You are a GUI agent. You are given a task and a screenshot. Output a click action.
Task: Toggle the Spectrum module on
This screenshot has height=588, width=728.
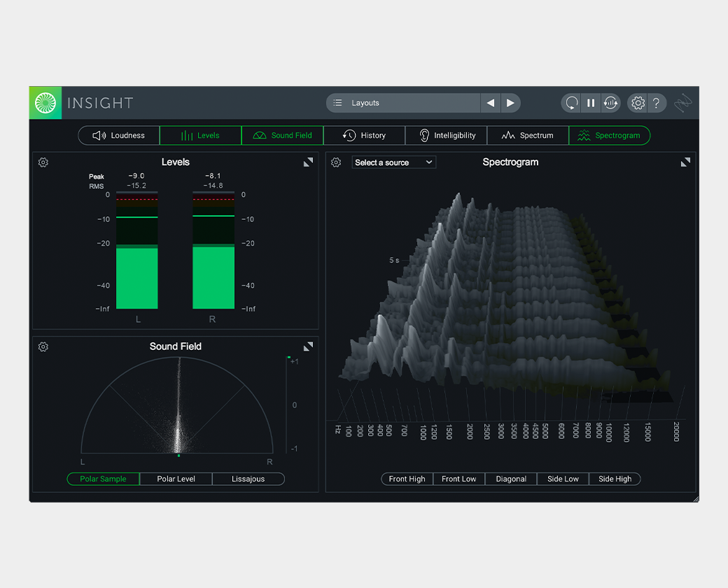(x=528, y=135)
